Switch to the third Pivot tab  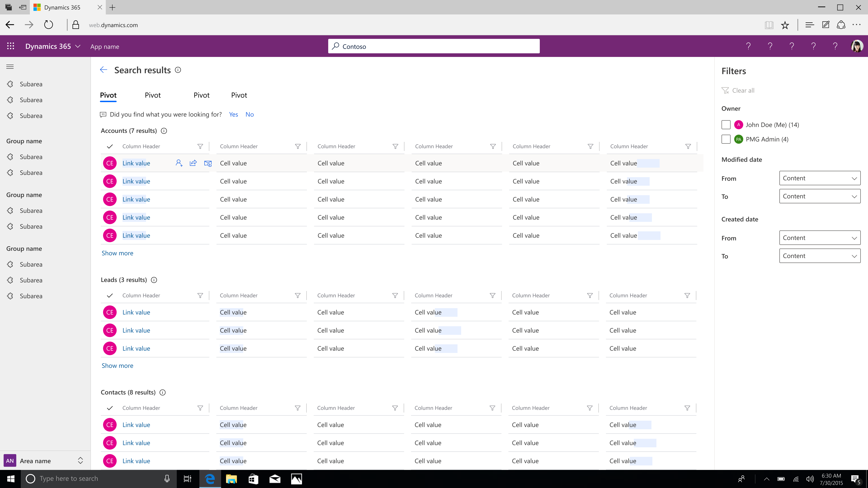pos(201,95)
